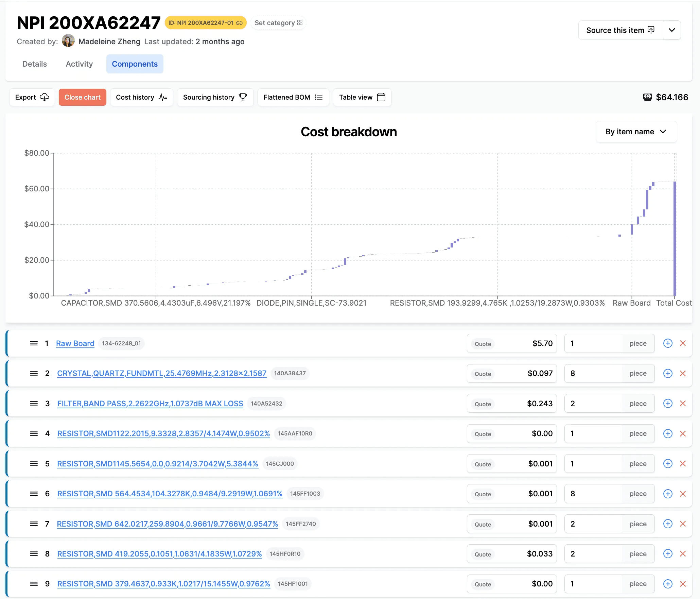Expand the arrow next to Source this item

tap(672, 30)
